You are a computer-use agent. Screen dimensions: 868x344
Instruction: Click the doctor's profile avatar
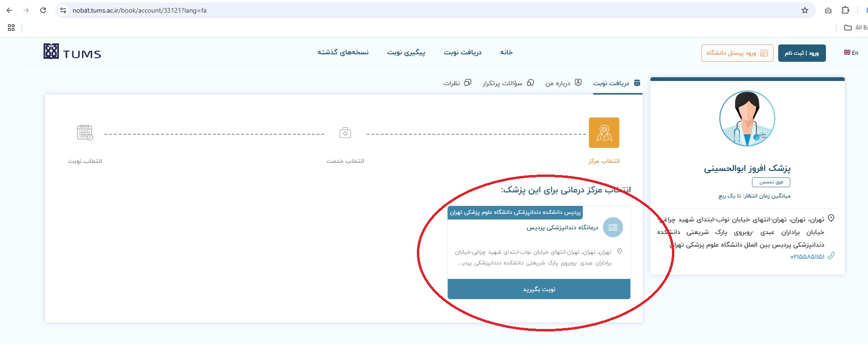coord(747,118)
